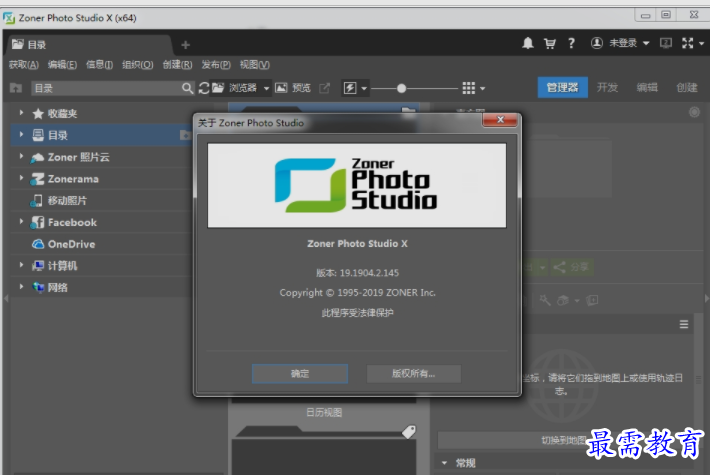Click the help question mark icon
710x475 pixels.
(x=572, y=44)
